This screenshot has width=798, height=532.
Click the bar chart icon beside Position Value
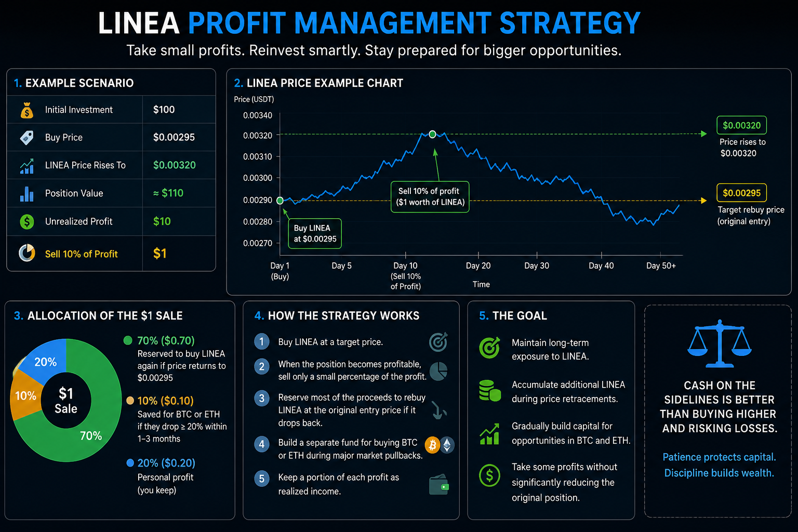[26, 193]
